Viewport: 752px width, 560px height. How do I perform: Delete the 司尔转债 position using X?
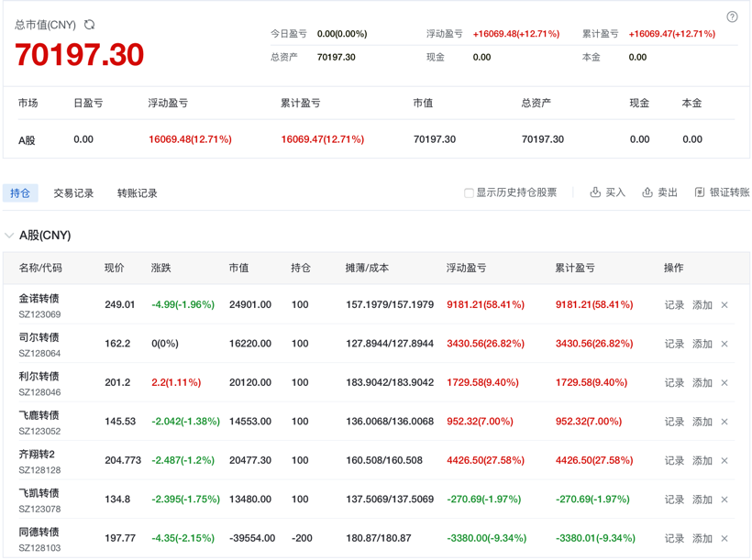724,344
